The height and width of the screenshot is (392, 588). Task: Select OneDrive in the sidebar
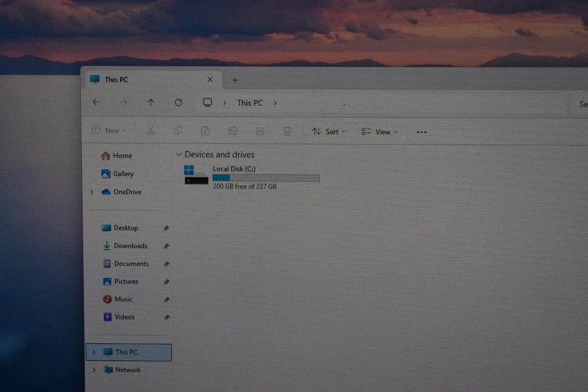[121, 192]
